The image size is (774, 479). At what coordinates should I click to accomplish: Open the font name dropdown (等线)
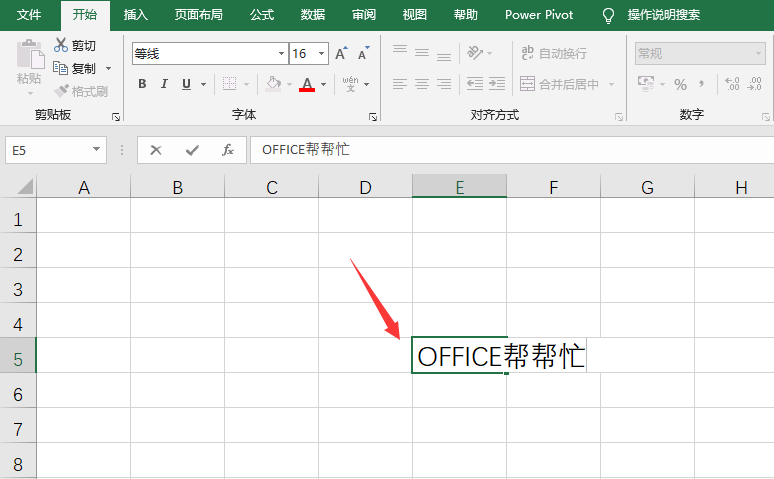tap(281, 54)
